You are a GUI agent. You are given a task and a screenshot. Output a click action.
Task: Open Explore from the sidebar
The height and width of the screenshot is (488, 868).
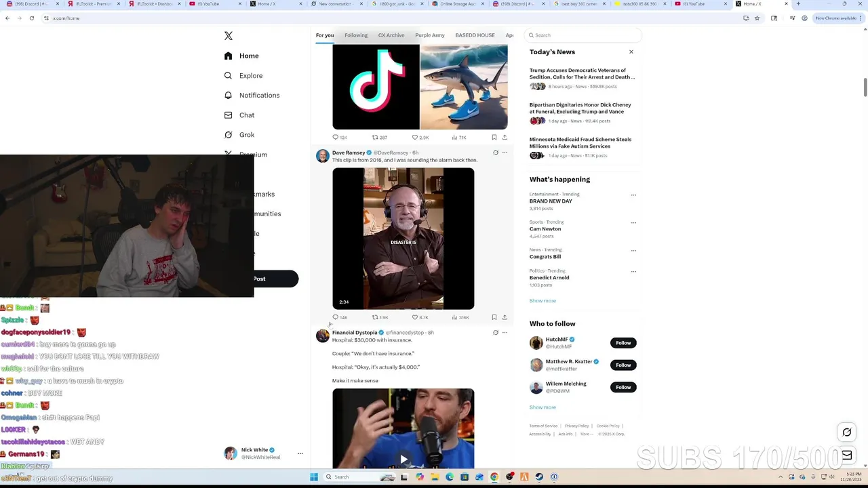click(243, 75)
